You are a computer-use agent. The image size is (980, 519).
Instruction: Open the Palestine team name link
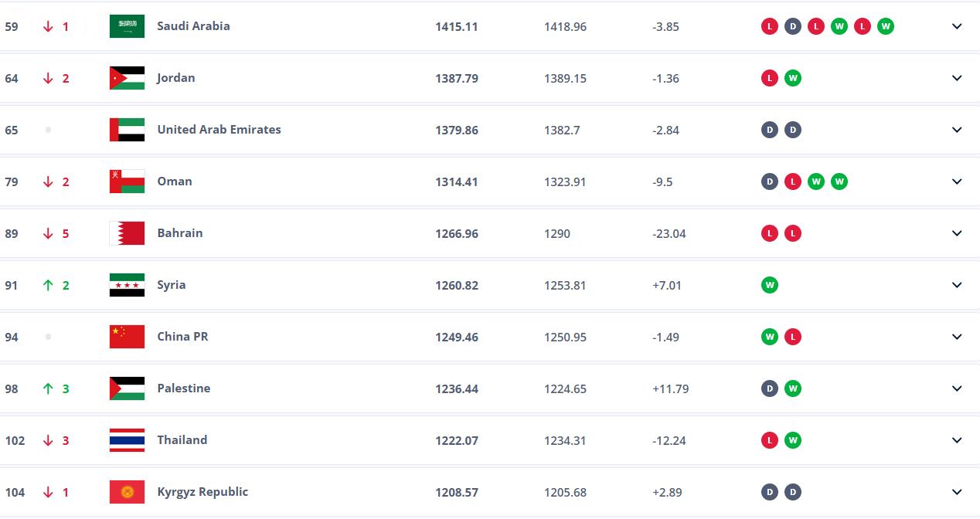coord(183,388)
